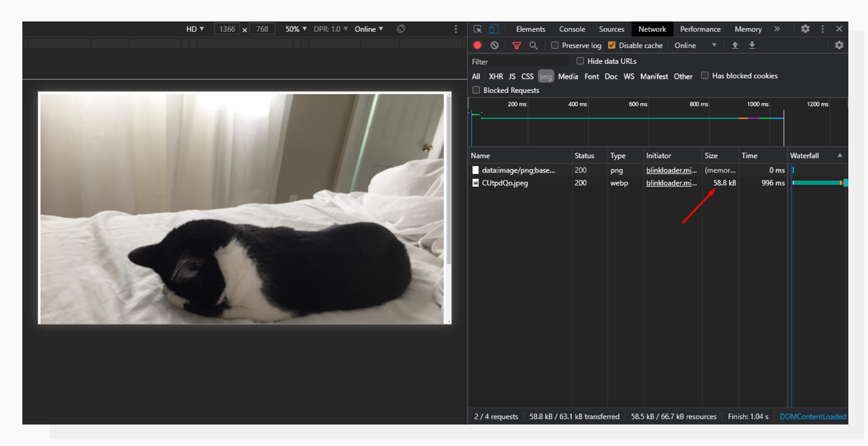868x446 pixels.
Task: Click the blinkloader.mi initiator link for CUtpdQo.jpeg
Action: pyautogui.click(x=671, y=183)
